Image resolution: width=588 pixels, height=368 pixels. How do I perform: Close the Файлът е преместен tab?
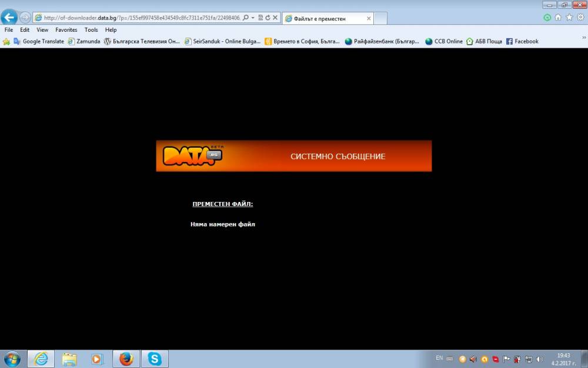click(x=369, y=18)
